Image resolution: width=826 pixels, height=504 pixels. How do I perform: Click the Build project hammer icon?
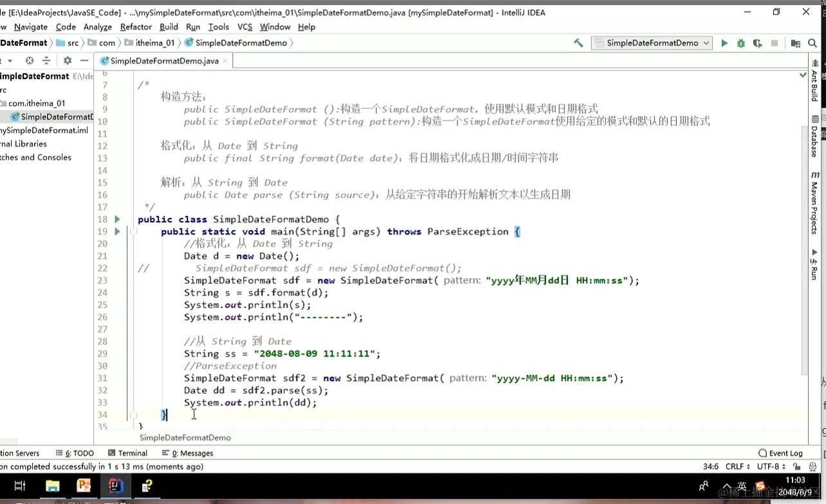click(x=578, y=43)
